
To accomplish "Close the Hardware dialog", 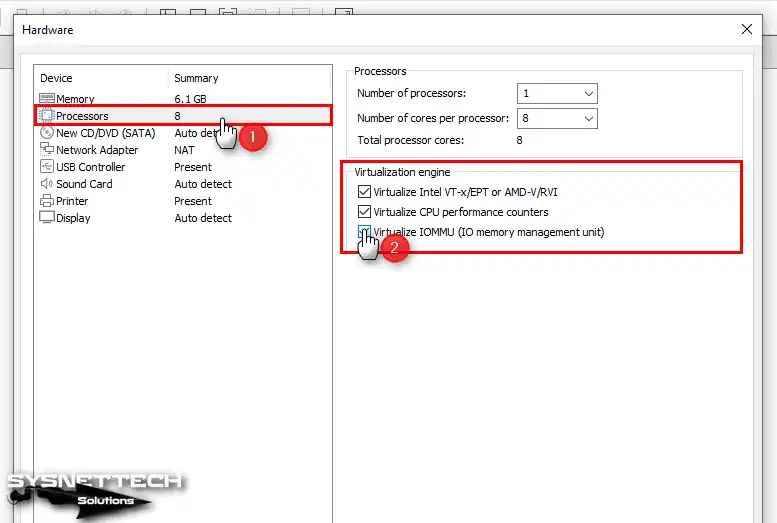I will click(747, 29).
